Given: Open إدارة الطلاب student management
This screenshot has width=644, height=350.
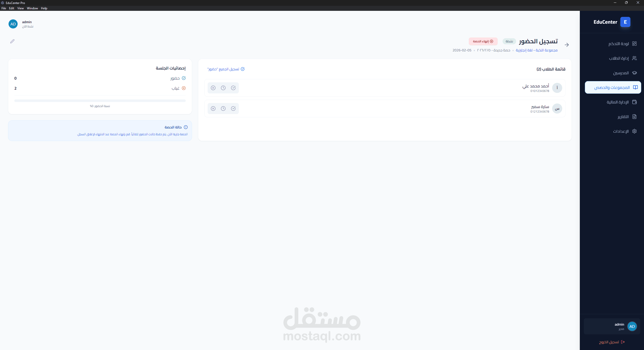Looking at the screenshot, I should 622,58.
